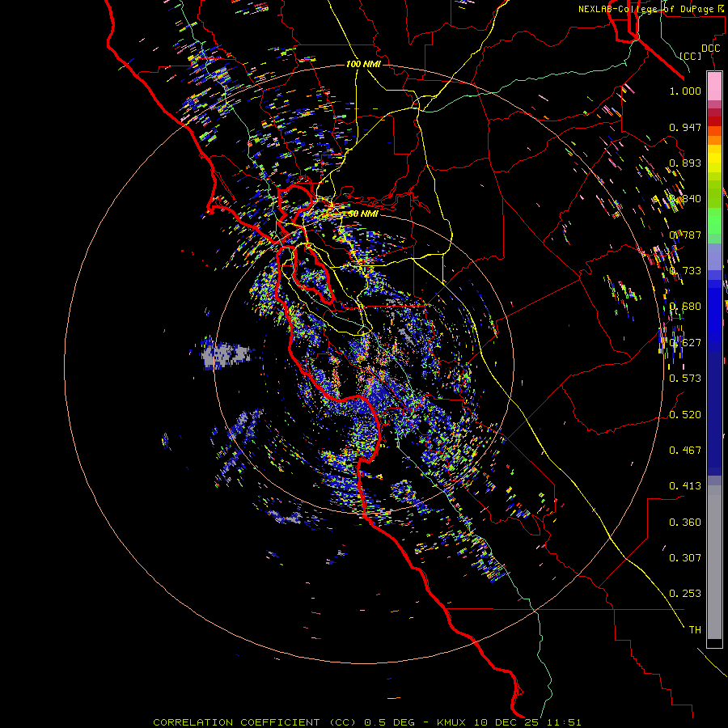The image size is (728, 728).
Task: Pick the light periwinkle band near 0.733
Action: coord(714,256)
